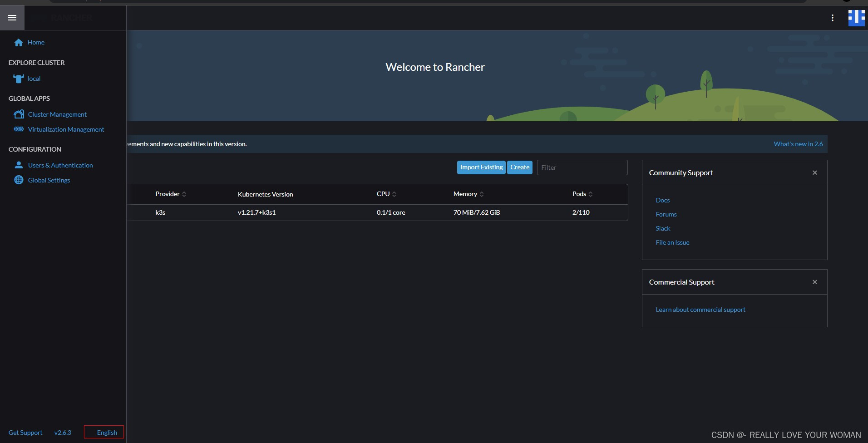
Task: Click the Global Settings globe icon
Action: click(19, 180)
